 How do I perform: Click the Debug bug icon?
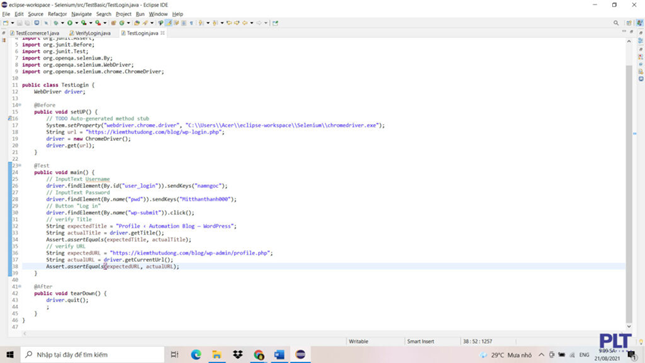(56, 23)
